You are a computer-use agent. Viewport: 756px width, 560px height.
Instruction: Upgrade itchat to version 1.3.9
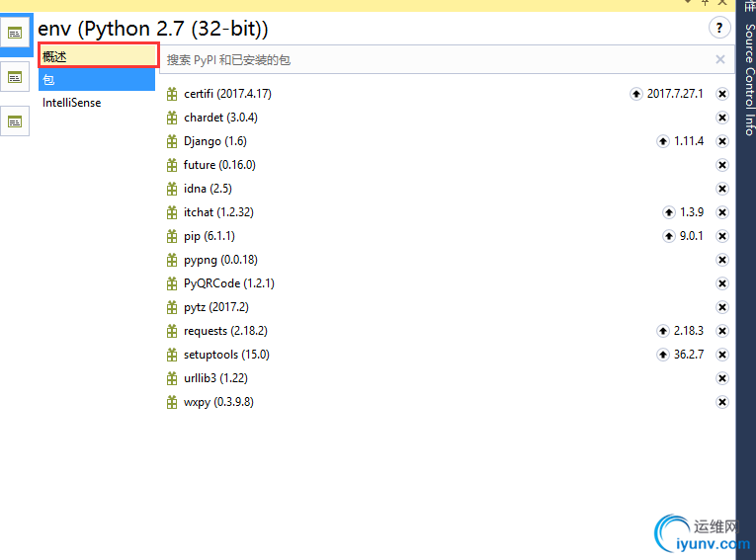point(669,212)
